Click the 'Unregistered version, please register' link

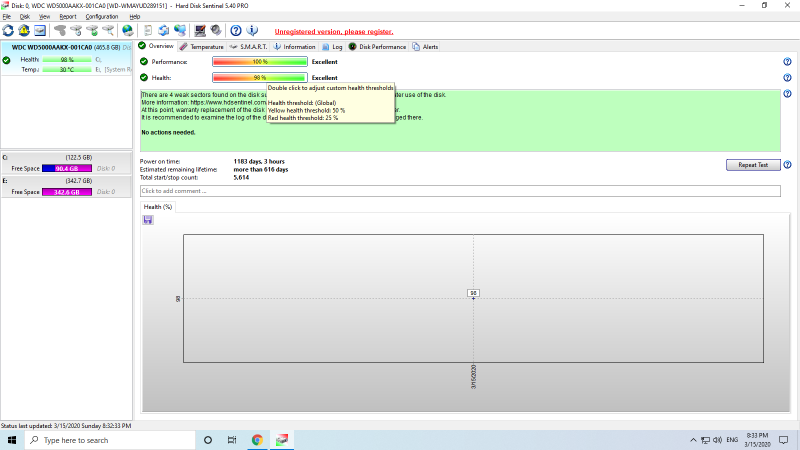(x=333, y=31)
